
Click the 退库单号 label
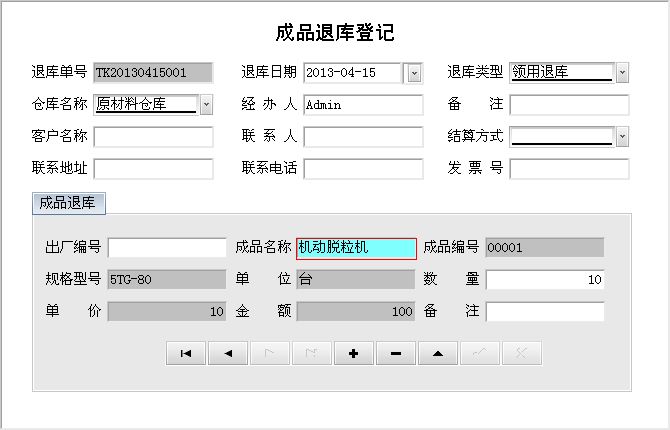coord(59,72)
